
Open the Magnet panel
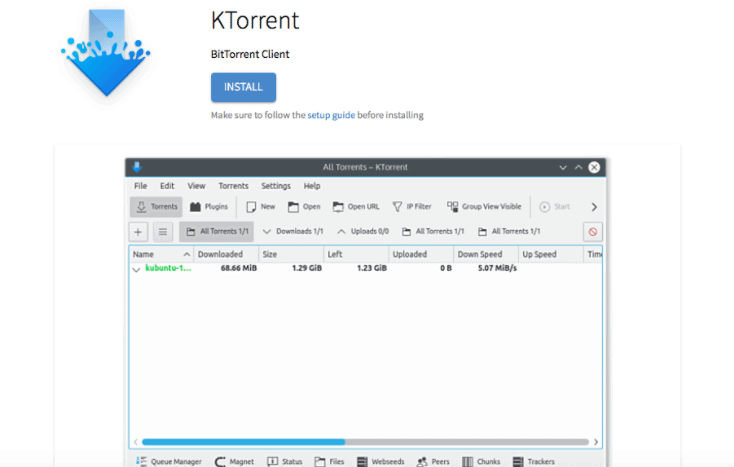click(234, 461)
